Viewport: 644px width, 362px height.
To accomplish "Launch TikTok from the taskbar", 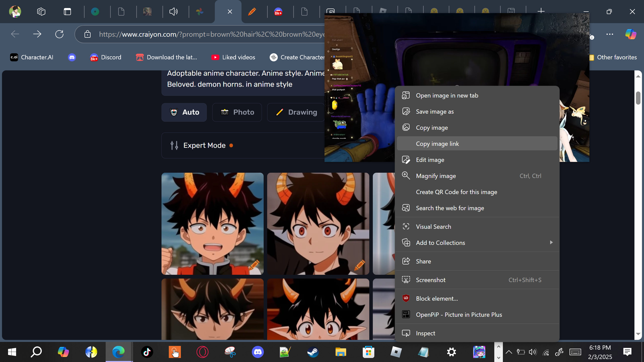I will (x=147, y=352).
